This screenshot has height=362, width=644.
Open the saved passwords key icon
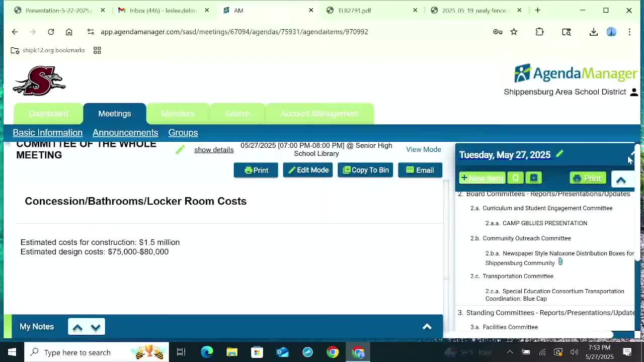point(498,32)
